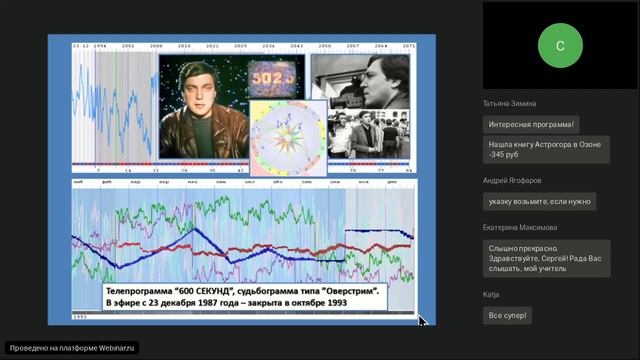Click the caption "Телепрограмма 600 СЕКУНД" text box

(x=244, y=297)
